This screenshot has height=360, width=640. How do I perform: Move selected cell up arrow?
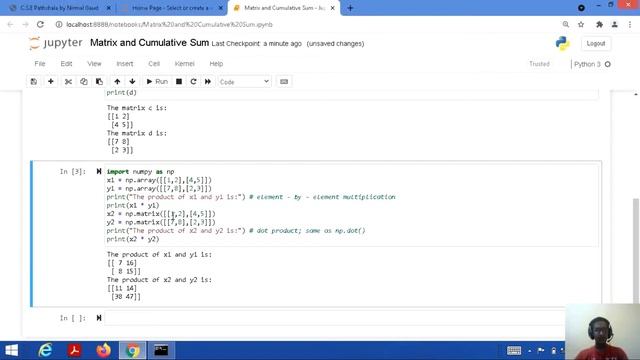pyautogui.click(x=117, y=82)
